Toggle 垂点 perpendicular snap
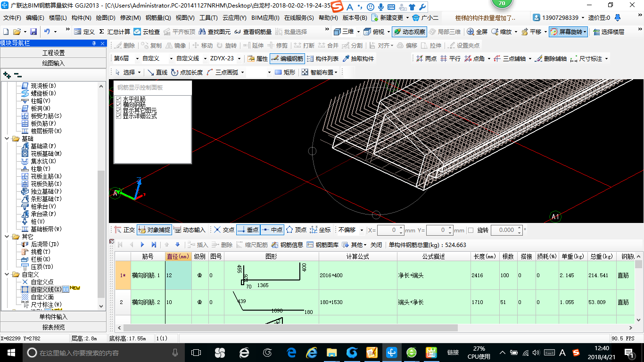This screenshot has width=644, height=362. tap(248, 230)
